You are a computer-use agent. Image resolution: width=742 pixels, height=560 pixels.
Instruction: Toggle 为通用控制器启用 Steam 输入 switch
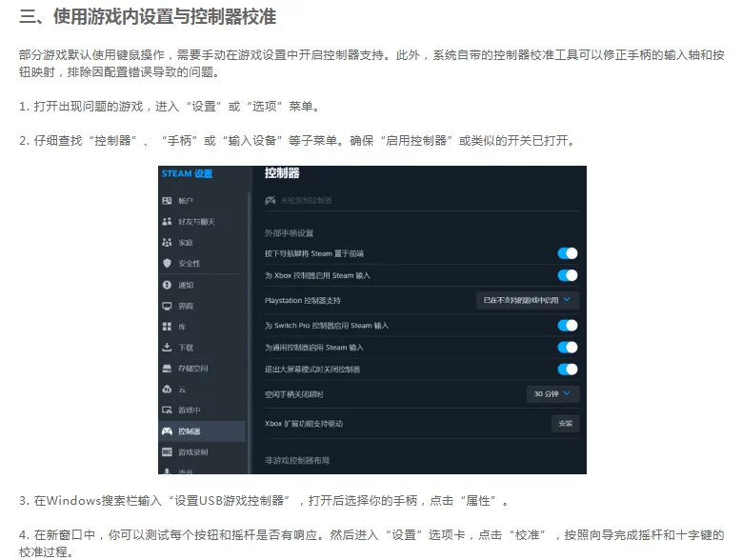tap(568, 348)
